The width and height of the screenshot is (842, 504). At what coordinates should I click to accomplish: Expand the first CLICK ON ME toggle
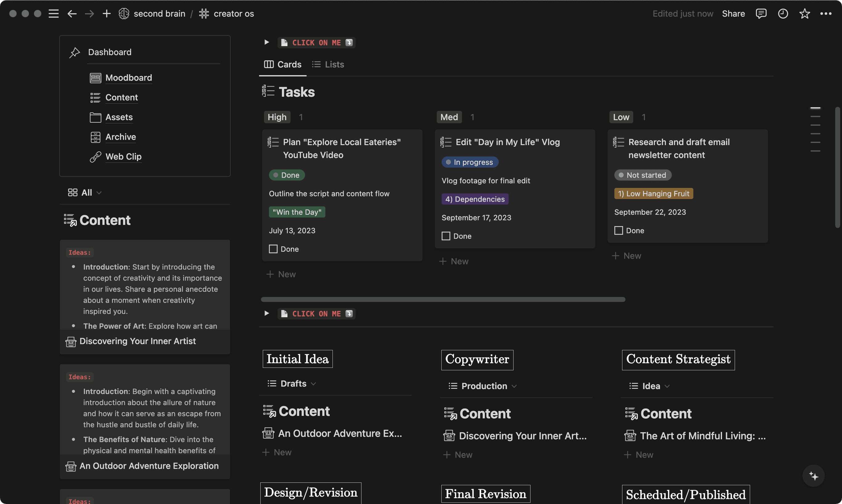click(x=266, y=43)
